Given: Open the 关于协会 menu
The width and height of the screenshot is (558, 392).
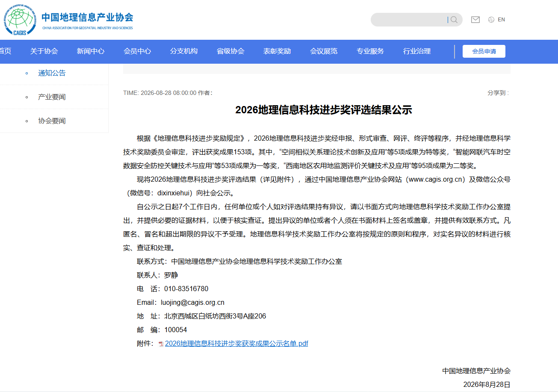Looking at the screenshot, I should click(x=44, y=51).
